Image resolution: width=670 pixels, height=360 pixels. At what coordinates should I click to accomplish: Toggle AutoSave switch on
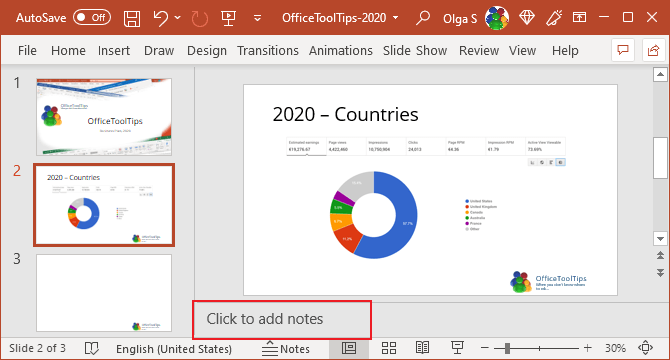tap(92, 18)
